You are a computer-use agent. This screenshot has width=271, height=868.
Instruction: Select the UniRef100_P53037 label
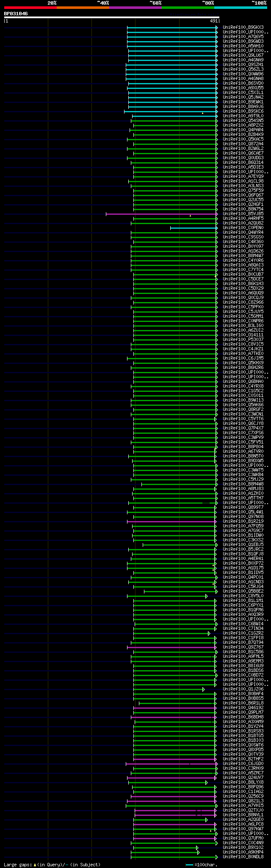click(243, 340)
